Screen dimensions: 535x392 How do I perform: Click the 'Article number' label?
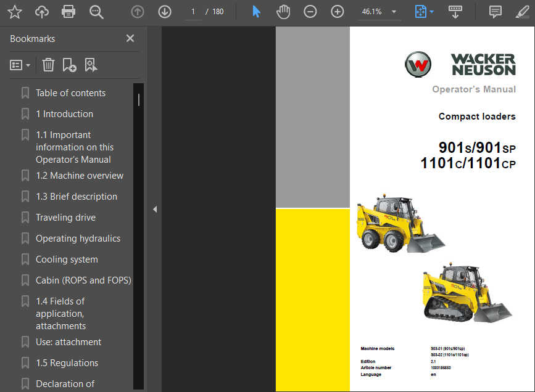376,368
